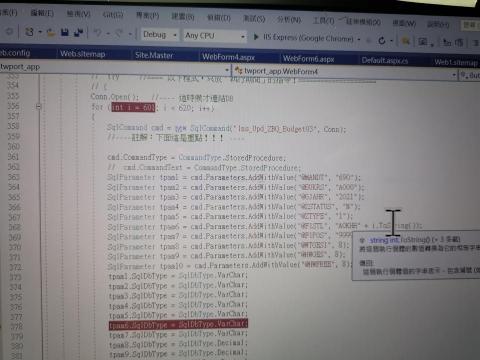Image resolution: width=480 pixels, height=360 pixels.
Task: Click the Save All icon
Action: point(79,32)
